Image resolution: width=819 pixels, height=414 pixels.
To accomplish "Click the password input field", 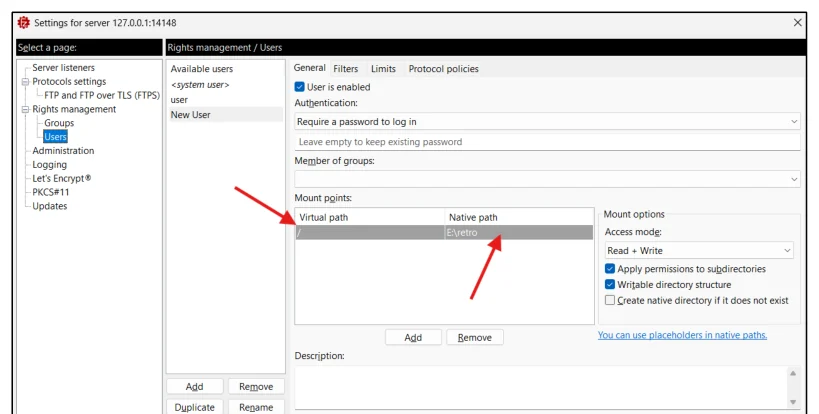I will tap(547, 142).
